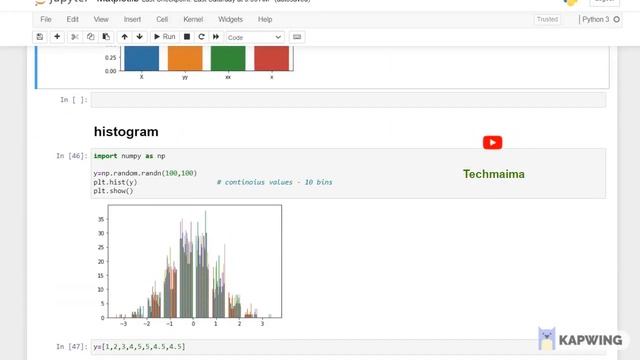Open the Kernel menu
The image size is (640, 360).
coord(193,19)
